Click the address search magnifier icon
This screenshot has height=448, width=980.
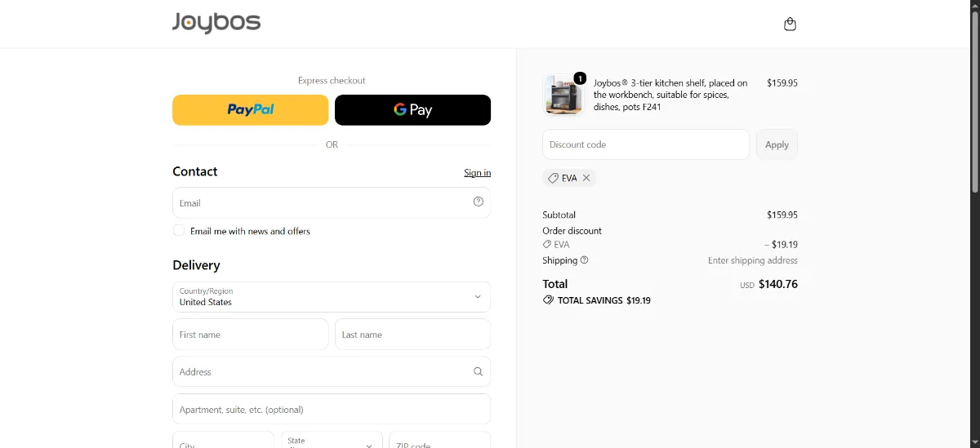(479, 371)
